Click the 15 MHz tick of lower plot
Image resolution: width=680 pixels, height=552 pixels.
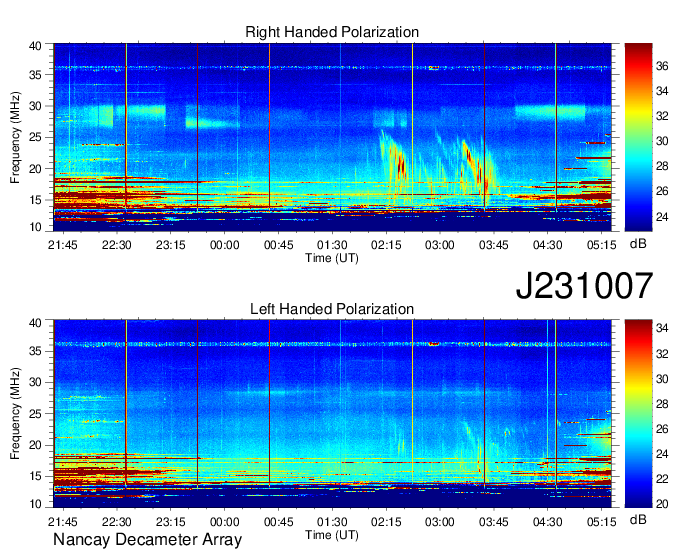tap(36, 477)
